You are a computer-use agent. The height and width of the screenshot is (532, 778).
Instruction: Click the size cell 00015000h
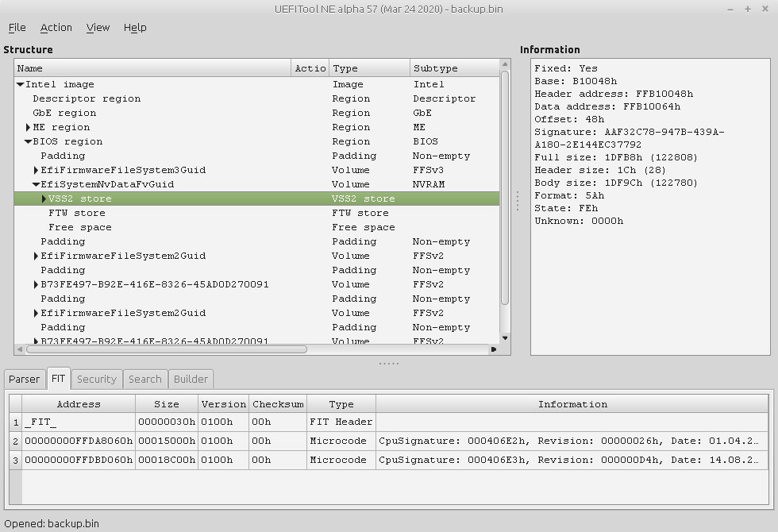click(x=167, y=441)
